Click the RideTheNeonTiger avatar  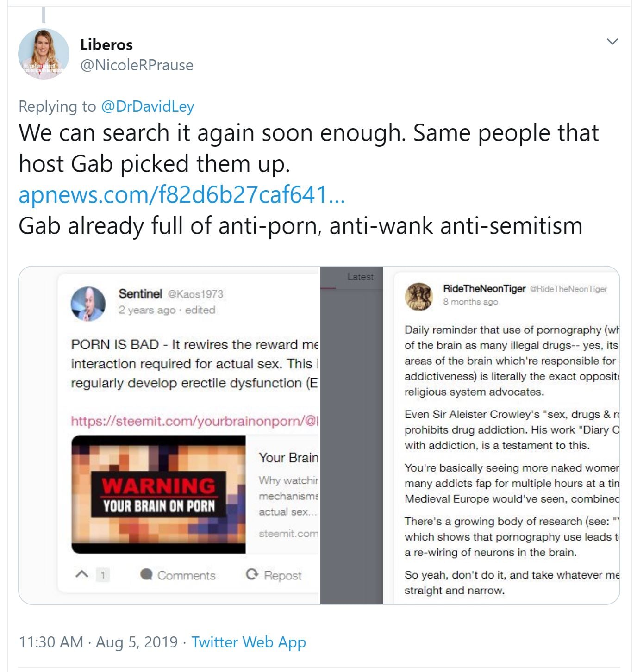(x=418, y=296)
